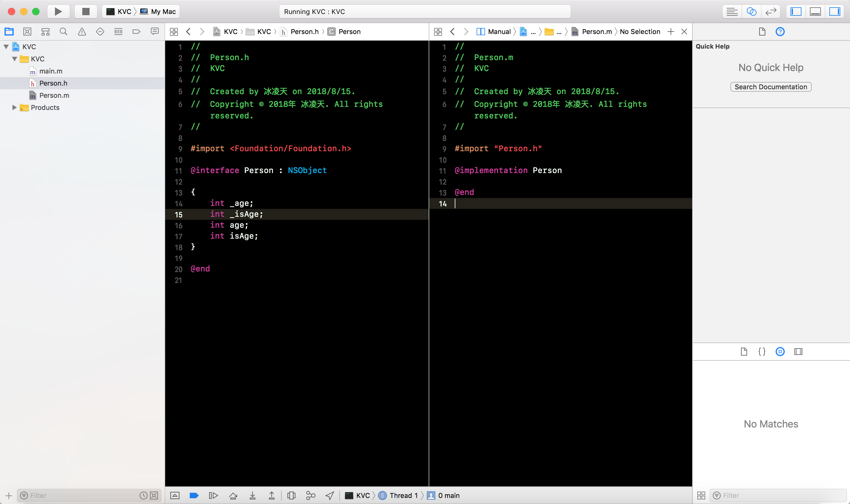This screenshot has width=850, height=504.
Task: Select Person.m in the file navigator
Action: point(54,95)
